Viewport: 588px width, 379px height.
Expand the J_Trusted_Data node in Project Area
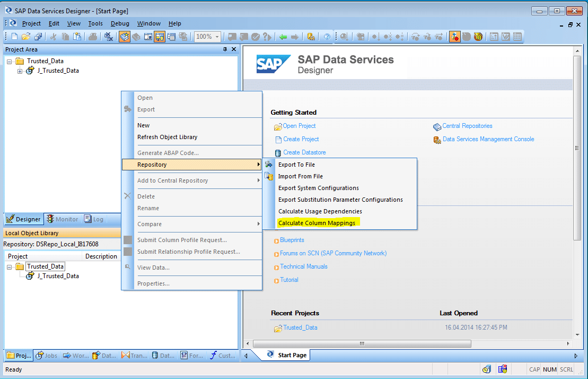20,71
